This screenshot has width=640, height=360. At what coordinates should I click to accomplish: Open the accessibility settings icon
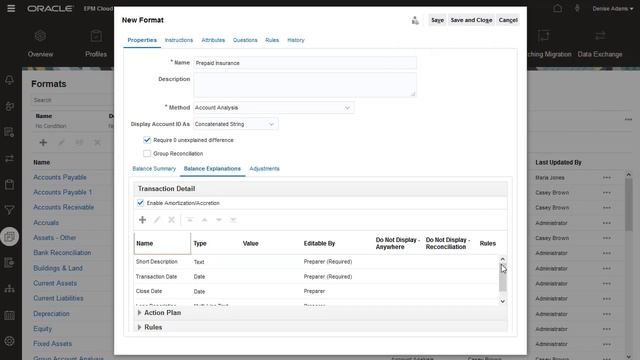577,9
